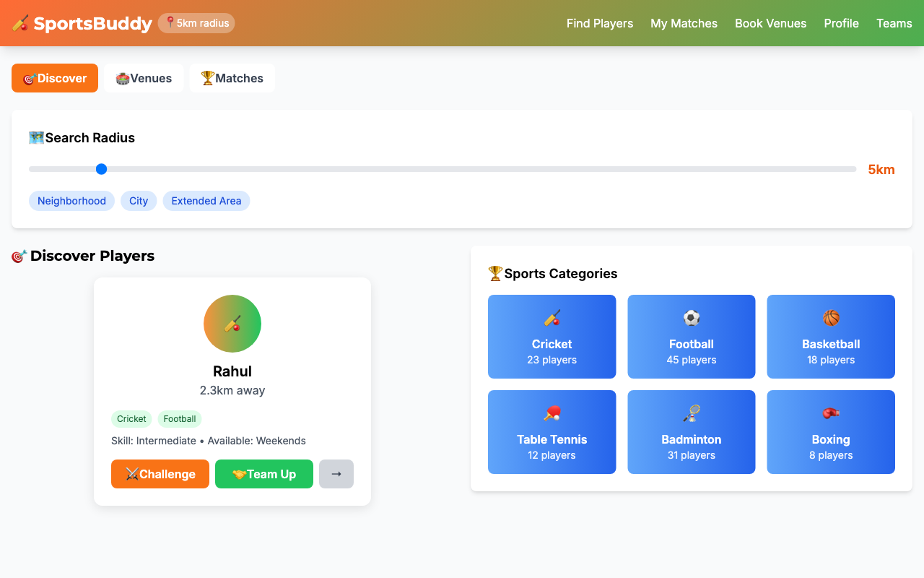Image resolution: width=924 pixels, height=578 pixels.
Task: Go to My Matches
Action: coord(684,23)
